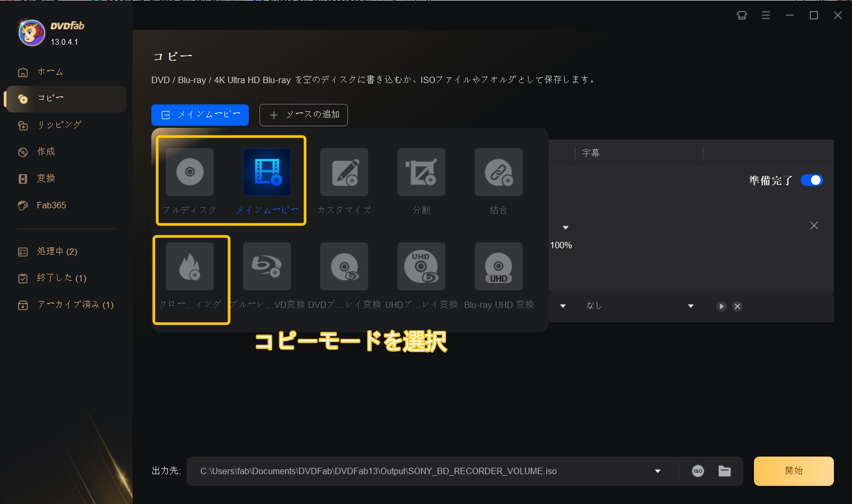Open the 変換 module in the sidebar
Screen dimensions: 852x504
click(x=66, y=178)
